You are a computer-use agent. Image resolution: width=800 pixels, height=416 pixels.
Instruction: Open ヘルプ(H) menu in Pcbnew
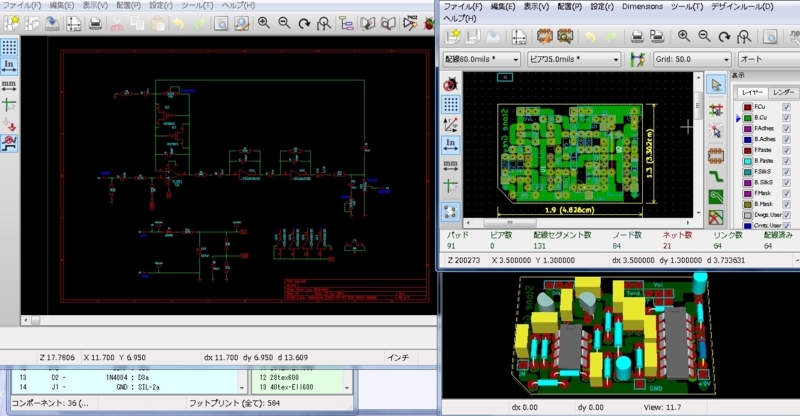pos(460,18)
